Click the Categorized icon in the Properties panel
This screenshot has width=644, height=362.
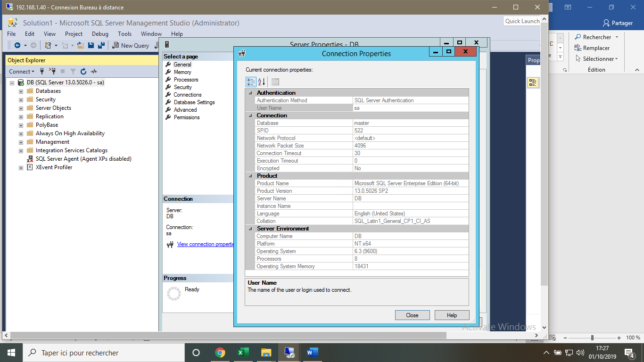coord(533,82)
